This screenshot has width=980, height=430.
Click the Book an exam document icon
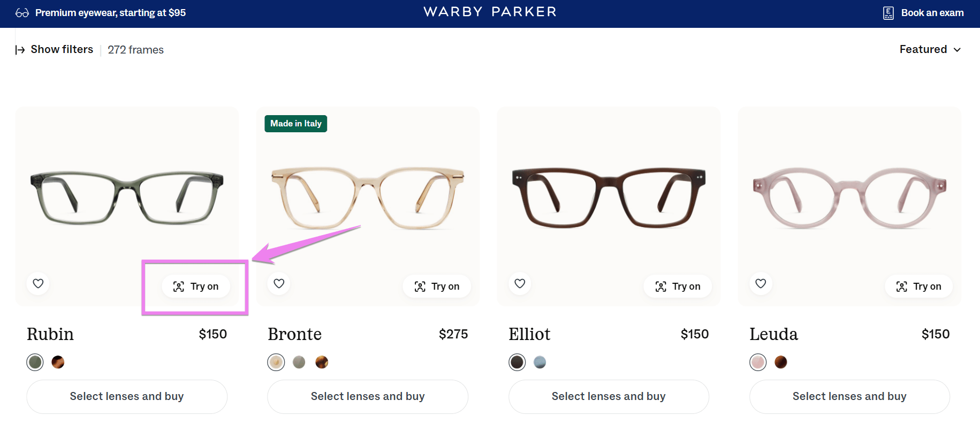[888, 12]
